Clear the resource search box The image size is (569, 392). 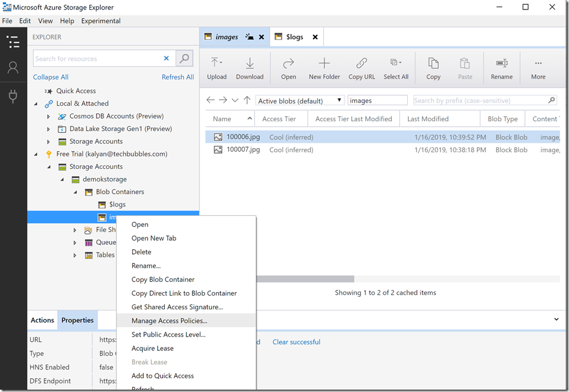pyautogui.click(x=166, y=58)
